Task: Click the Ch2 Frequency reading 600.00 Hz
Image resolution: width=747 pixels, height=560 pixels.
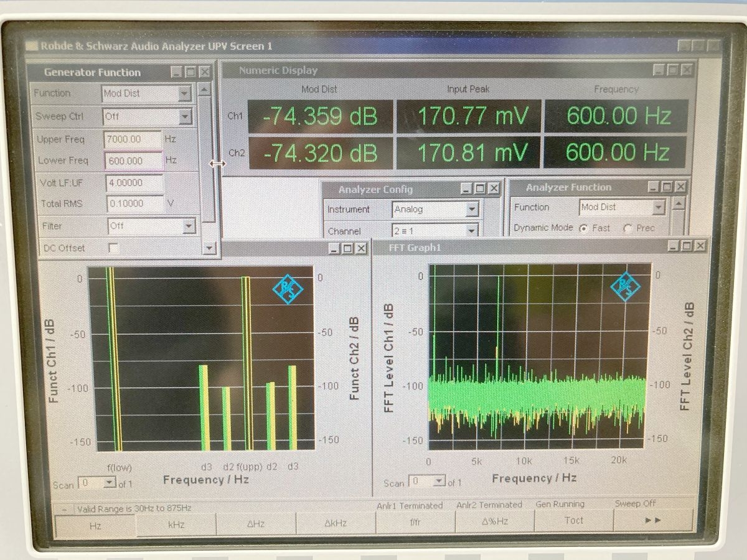Action: pyautogui.click(x=616, y=152)
